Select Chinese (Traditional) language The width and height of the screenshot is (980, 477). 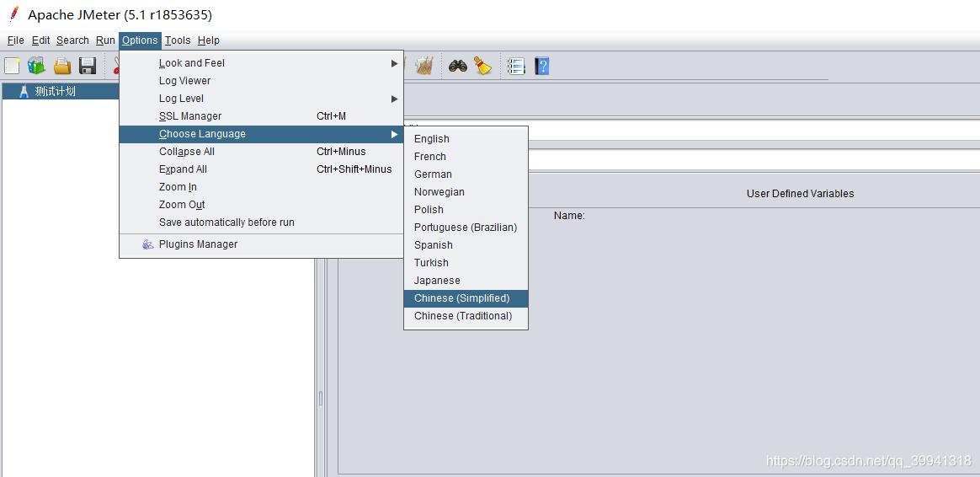pyautogui.click(x=466, y=316)
